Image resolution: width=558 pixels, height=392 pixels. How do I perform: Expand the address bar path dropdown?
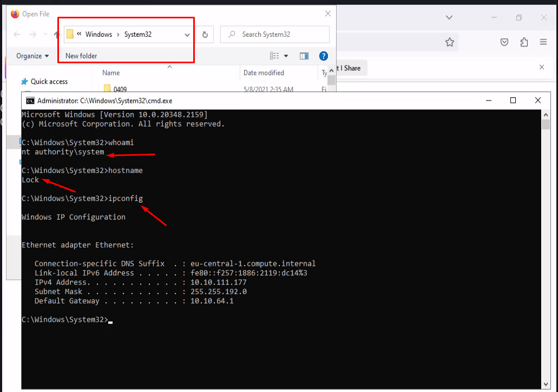pyautogui.click(x=187, y=35)
